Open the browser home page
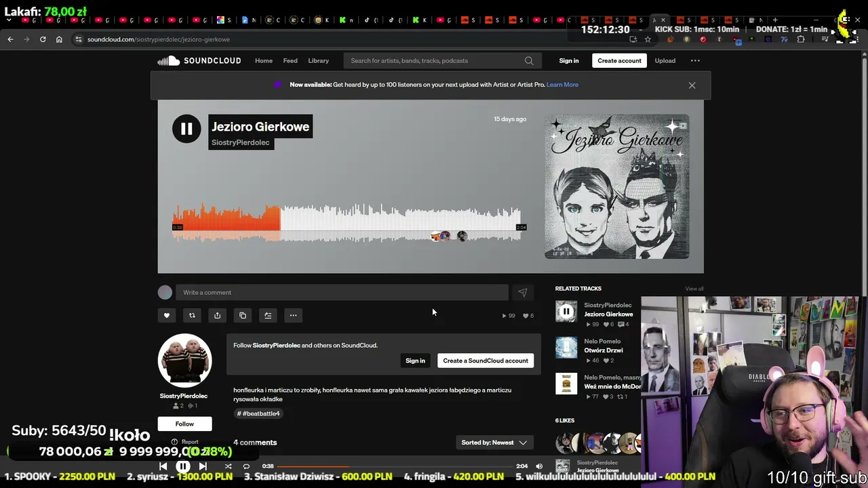The image size is (868, 488). (59, 39)
